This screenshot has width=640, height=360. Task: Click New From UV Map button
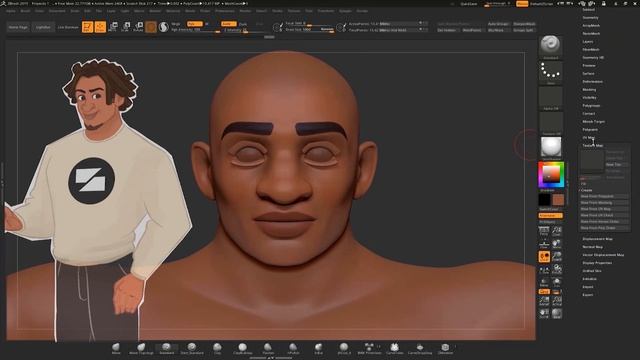click(604, 209)
